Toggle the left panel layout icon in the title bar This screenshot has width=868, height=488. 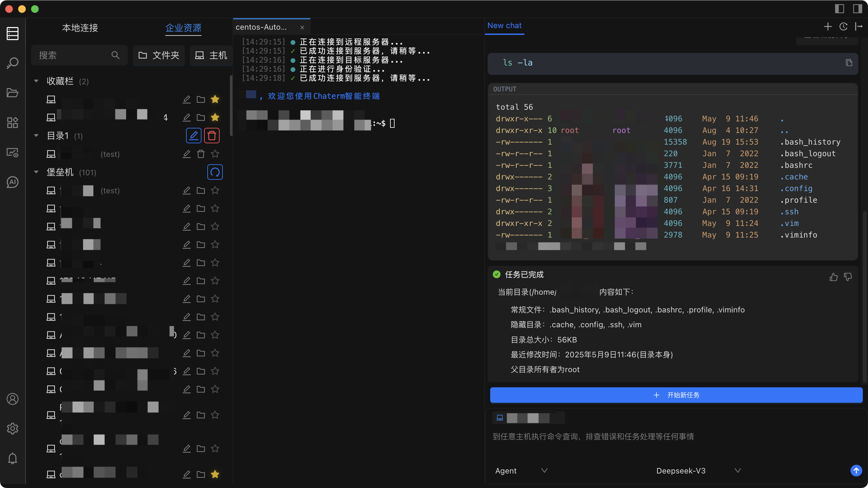click(x=839, y=8)
